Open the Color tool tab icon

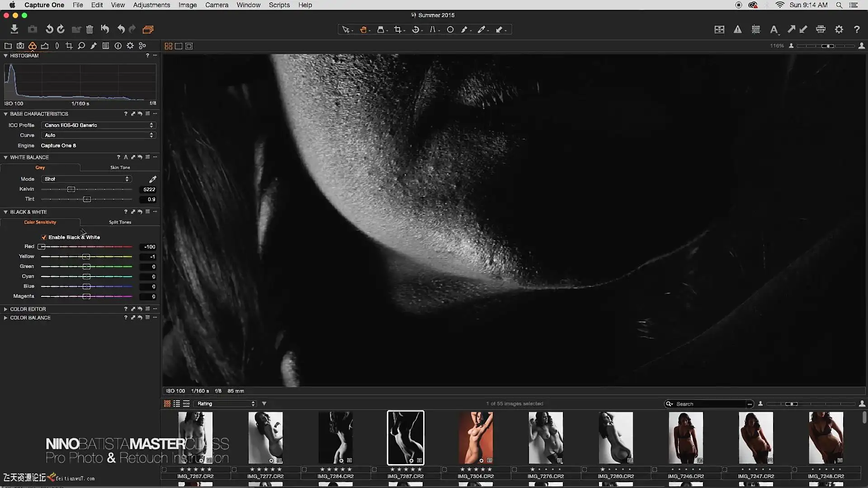click(33, 46)
